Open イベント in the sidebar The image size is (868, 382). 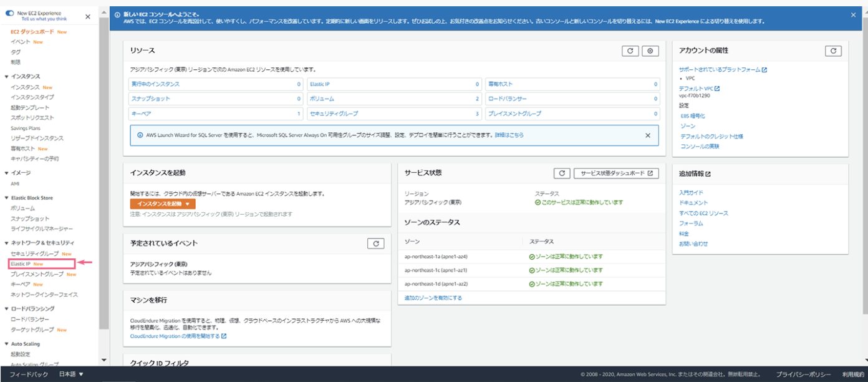pos(21,42)
